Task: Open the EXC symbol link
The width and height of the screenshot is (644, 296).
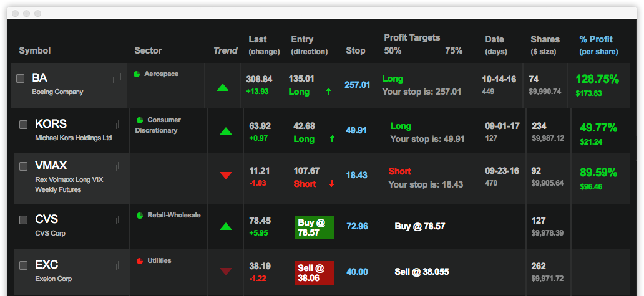Action: coord(46,265)
